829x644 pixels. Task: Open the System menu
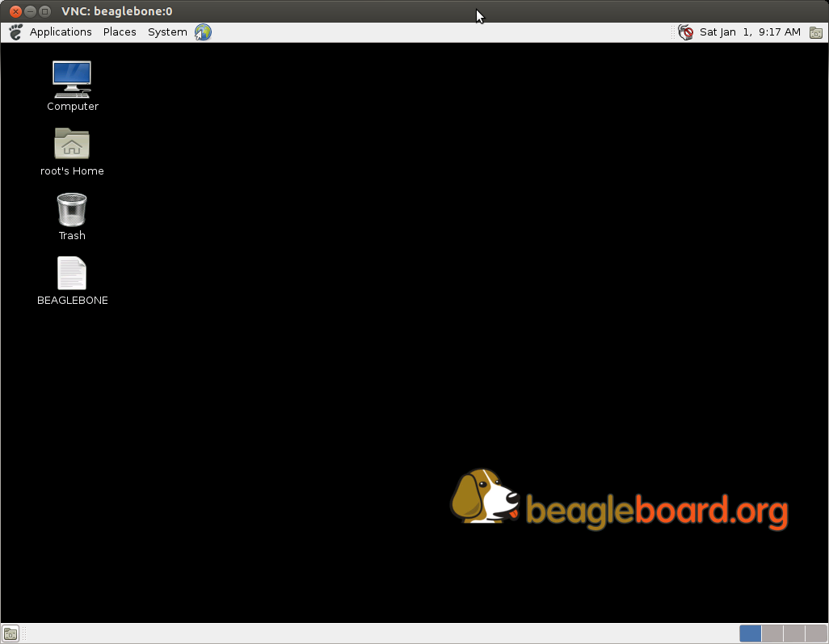[x=167, y=32]
